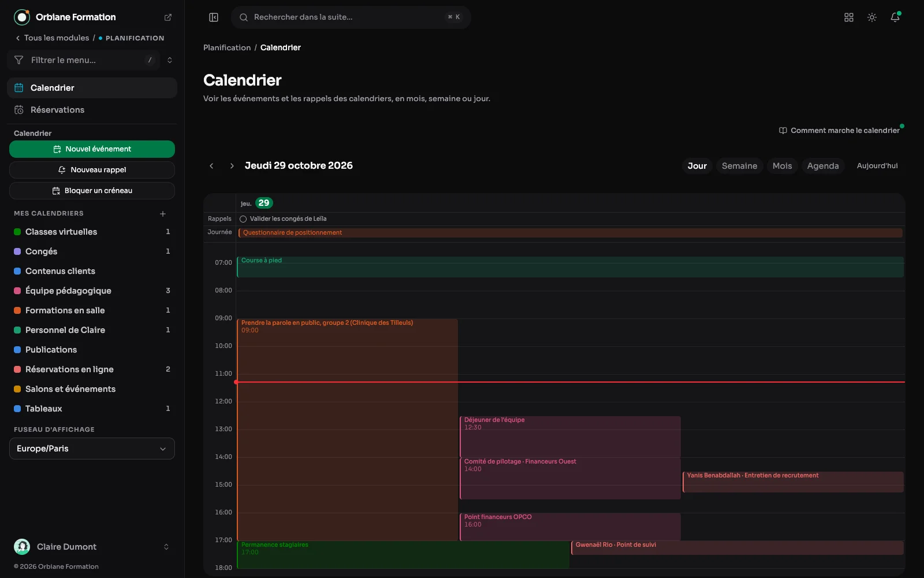
Task: Focus the 'Rechercher dans la suite' search box
Action: pos(351,17)
